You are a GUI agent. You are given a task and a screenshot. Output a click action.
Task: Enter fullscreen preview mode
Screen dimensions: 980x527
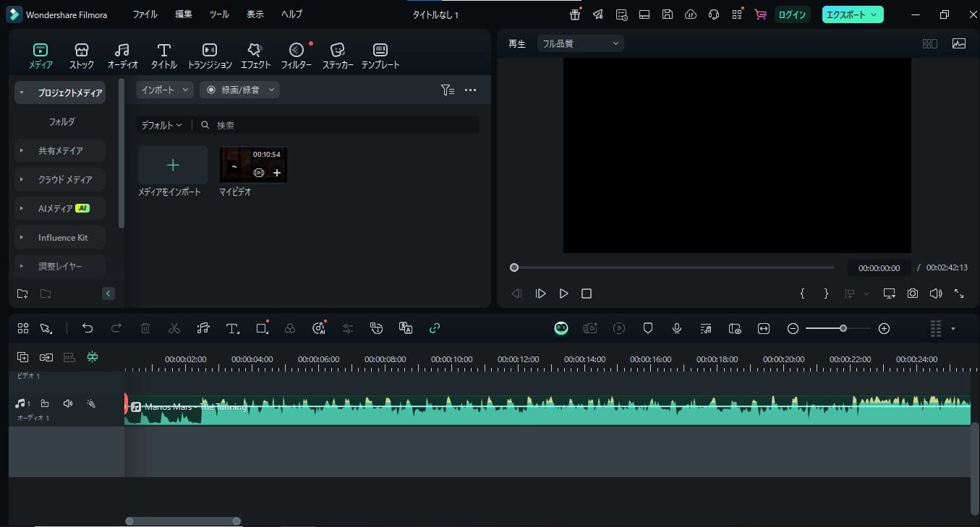click(x=959, y=294)
